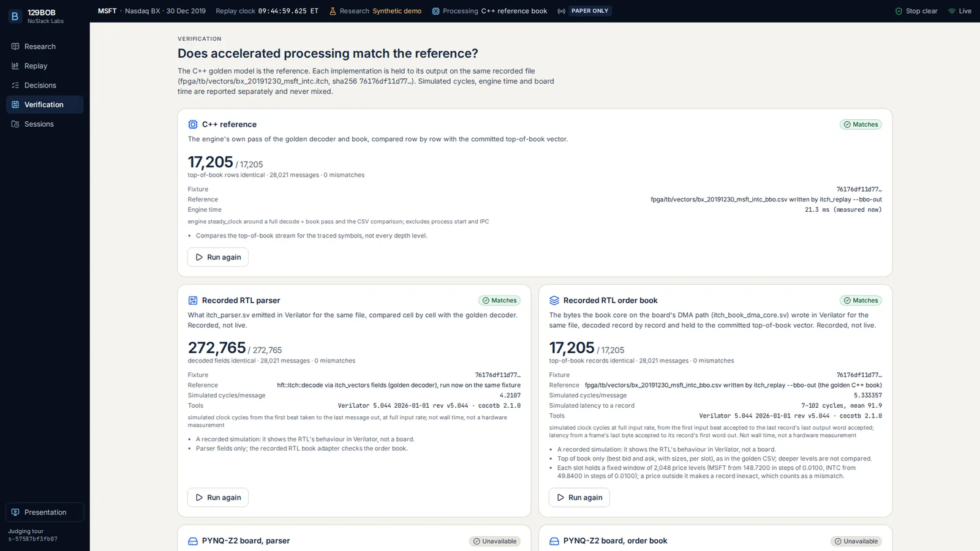Click the Synthetic demo label
Viewport: 980px width, 551px height.
point(397,11)
